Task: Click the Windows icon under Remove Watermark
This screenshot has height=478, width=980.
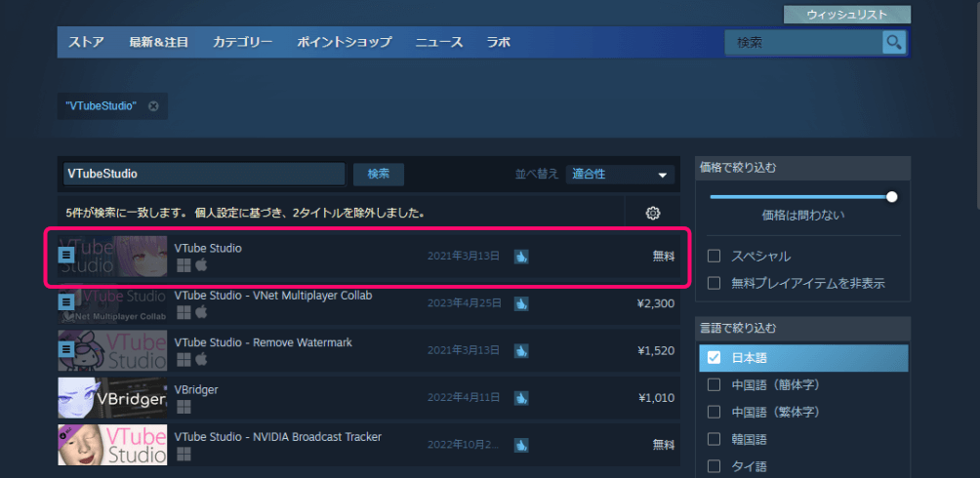Action: [184, 360]
